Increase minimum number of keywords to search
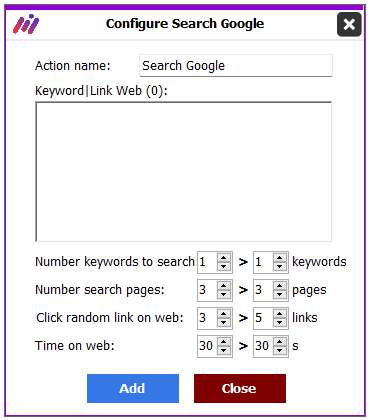 [224, 258]
